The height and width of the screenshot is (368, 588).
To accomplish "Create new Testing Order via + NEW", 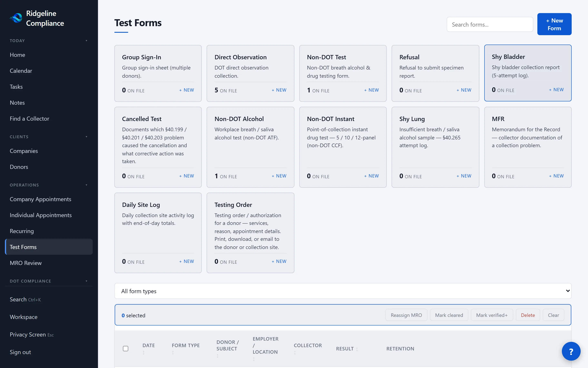I will click(x=279, y=261).
